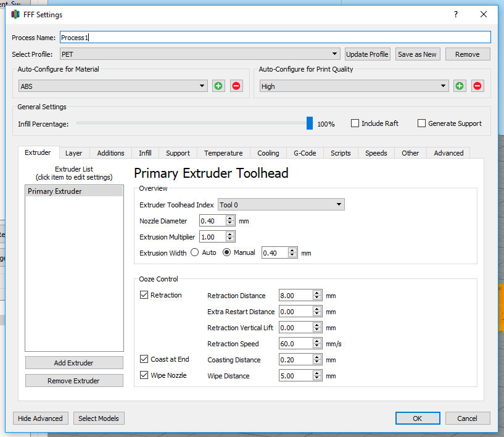Increase Extra Restart Distance with the up arrow
The image size is (504, 437).
tap(317, 309)
